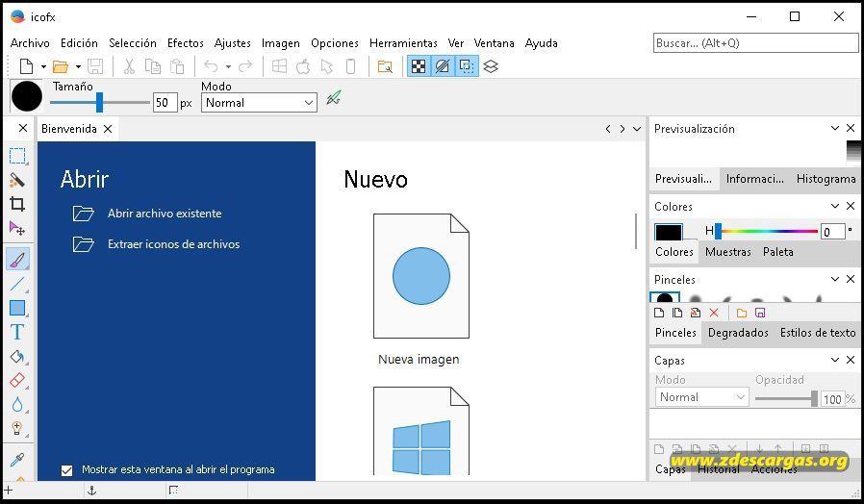Click the Copy toolbar icon

pyautogui.click(x=153, y=66)
